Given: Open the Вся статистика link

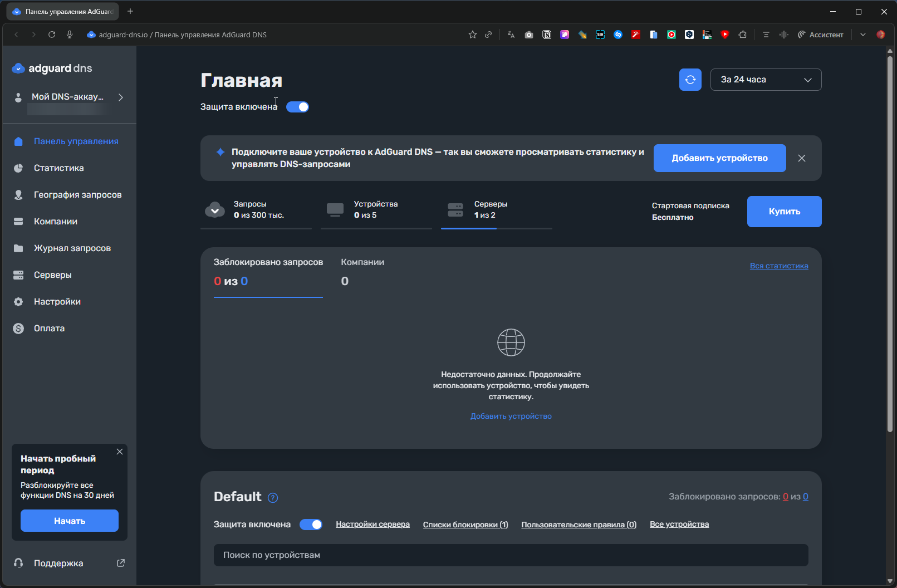Looking at the screenshot, I should pos(778,266).
